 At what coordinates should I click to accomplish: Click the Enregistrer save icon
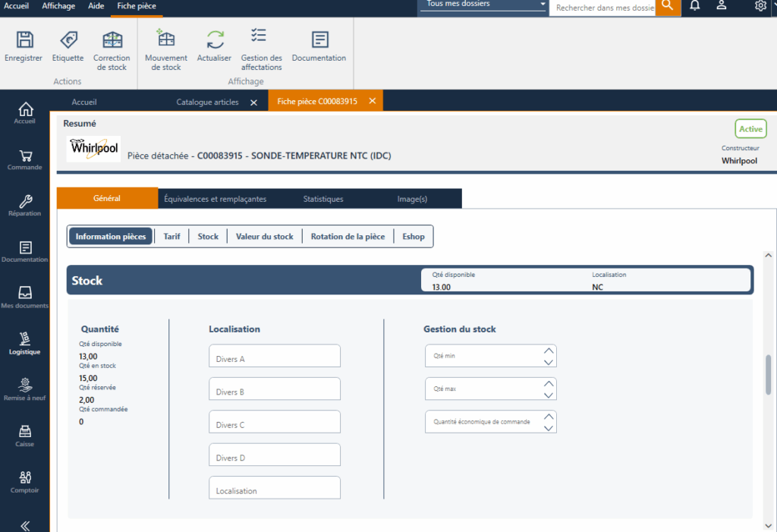click(x=24, y=41)
